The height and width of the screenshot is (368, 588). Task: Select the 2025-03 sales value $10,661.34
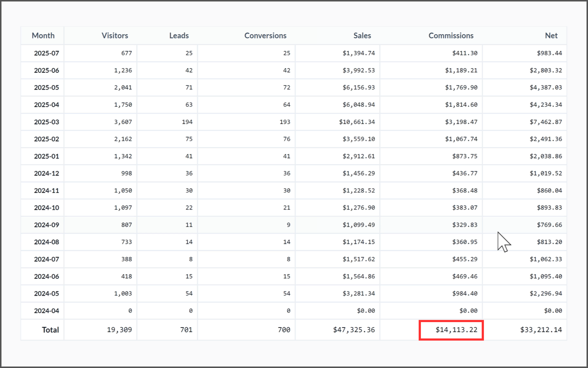pyautogui.click(x=357, y=122)
